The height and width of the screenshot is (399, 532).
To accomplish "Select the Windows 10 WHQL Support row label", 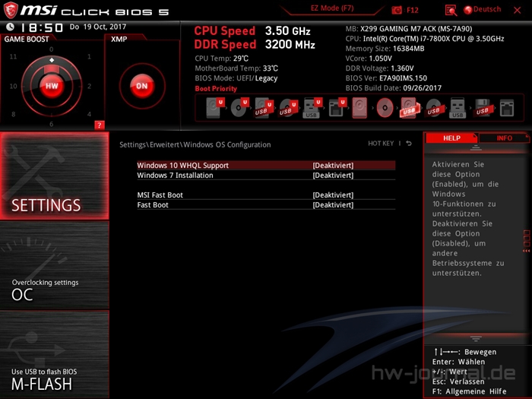I will [182, 165].
